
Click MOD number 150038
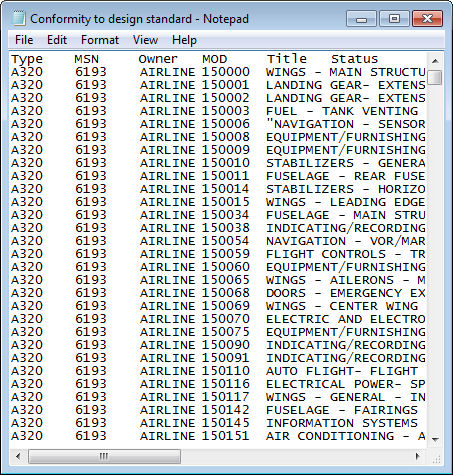[x=226, y=228]
